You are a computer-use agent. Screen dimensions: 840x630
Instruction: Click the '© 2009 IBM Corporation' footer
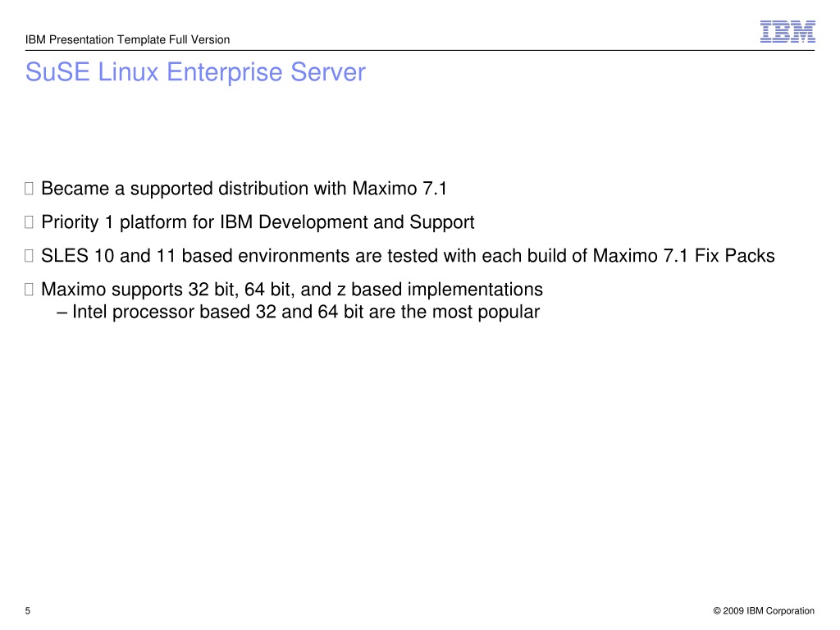tap(764, 610)
